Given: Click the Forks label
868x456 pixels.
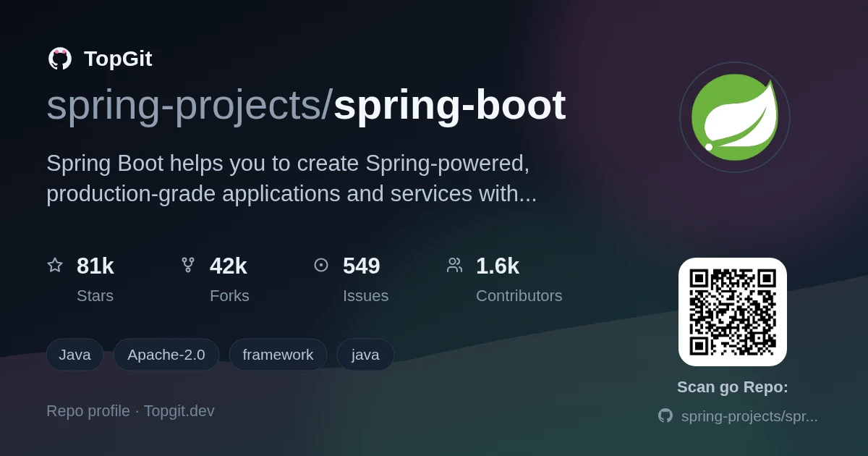Looking at the screenshot, I should tap(229, 295).
